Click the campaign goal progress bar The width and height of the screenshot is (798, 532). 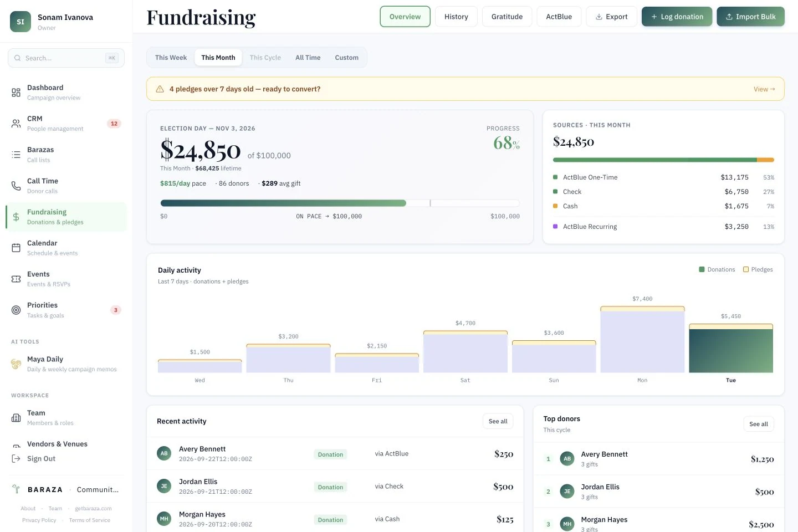340,203
